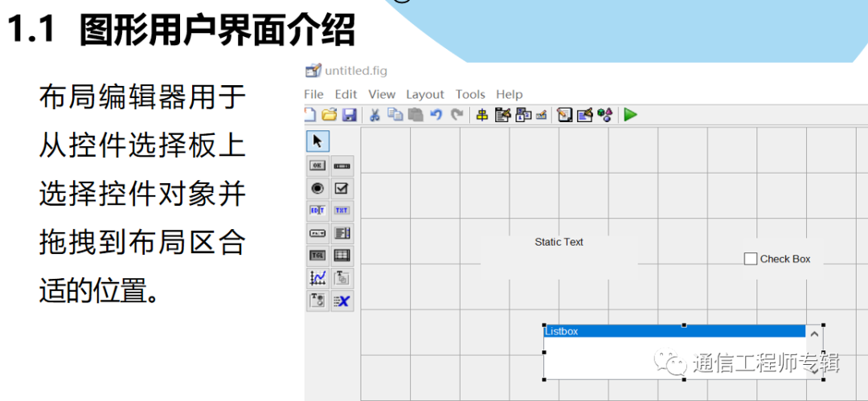This screenshot has width=868, height=401.
Task: Undo the last action
Action: click(436, 115)
